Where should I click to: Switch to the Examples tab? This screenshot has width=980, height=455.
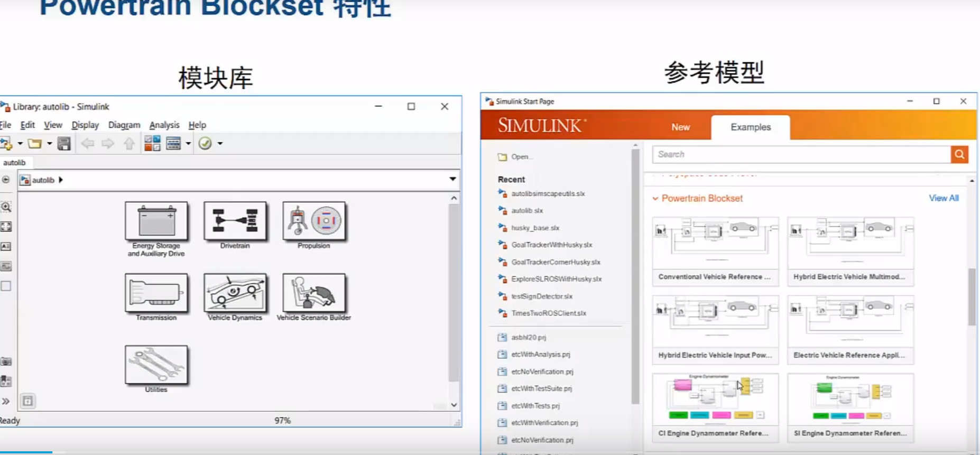coord(751,127)
